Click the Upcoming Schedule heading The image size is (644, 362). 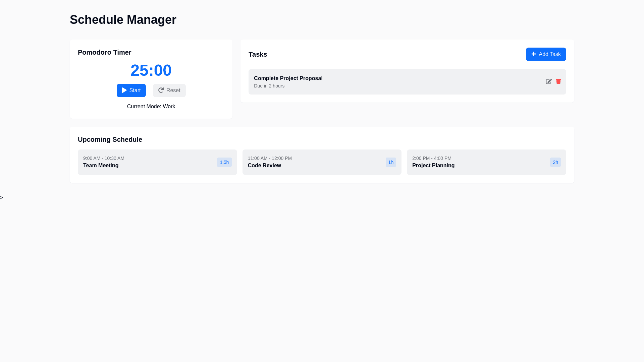(x=110, y=139)
